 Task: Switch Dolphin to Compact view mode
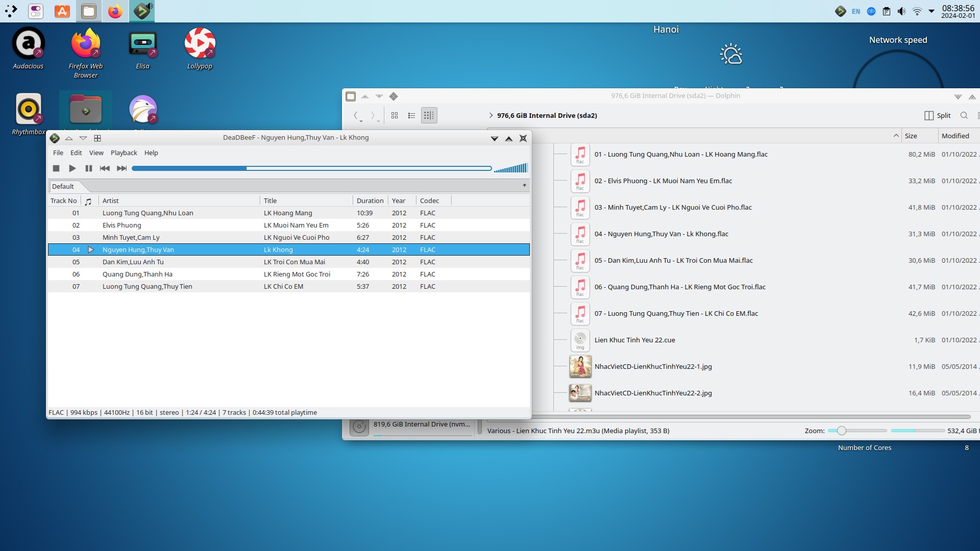[411, 115]
